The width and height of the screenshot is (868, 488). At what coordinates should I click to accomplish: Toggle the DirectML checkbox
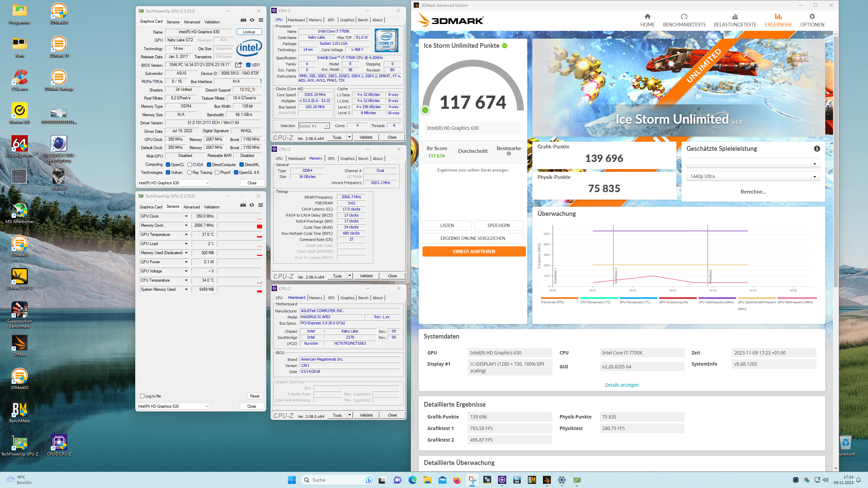[241, 165]
